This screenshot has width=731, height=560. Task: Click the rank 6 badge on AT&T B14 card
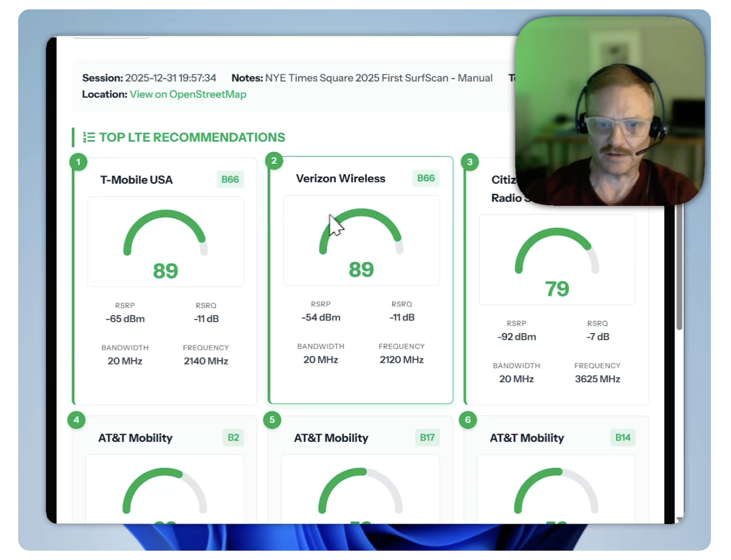click(x=468, y=420)
